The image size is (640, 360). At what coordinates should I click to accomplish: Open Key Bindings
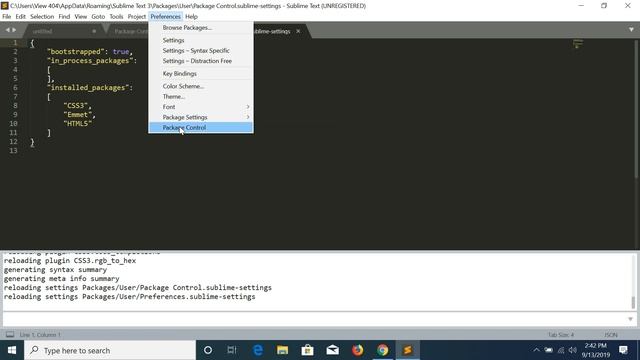tap(200, 73)
